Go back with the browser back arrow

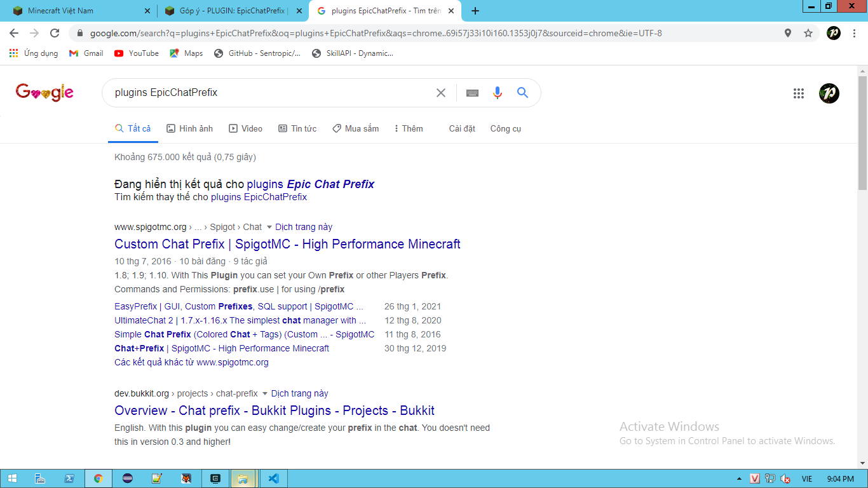[14, 33]
